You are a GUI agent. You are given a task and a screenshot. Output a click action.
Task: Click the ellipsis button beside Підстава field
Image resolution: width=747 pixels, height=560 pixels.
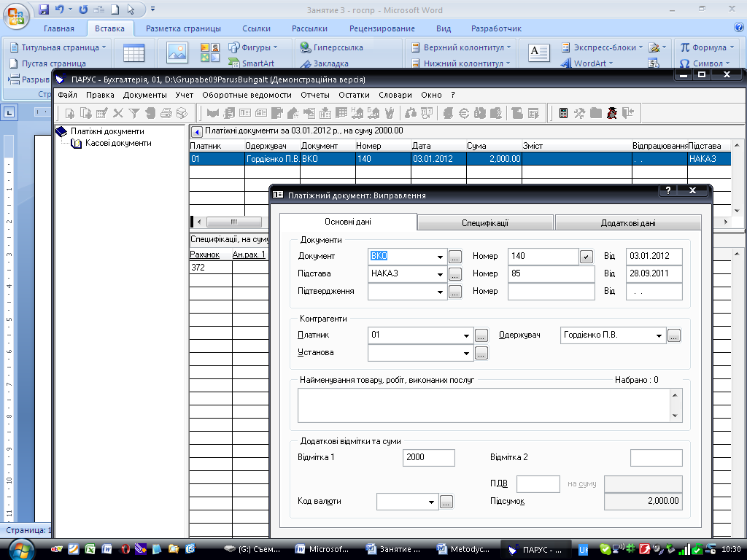455,275
